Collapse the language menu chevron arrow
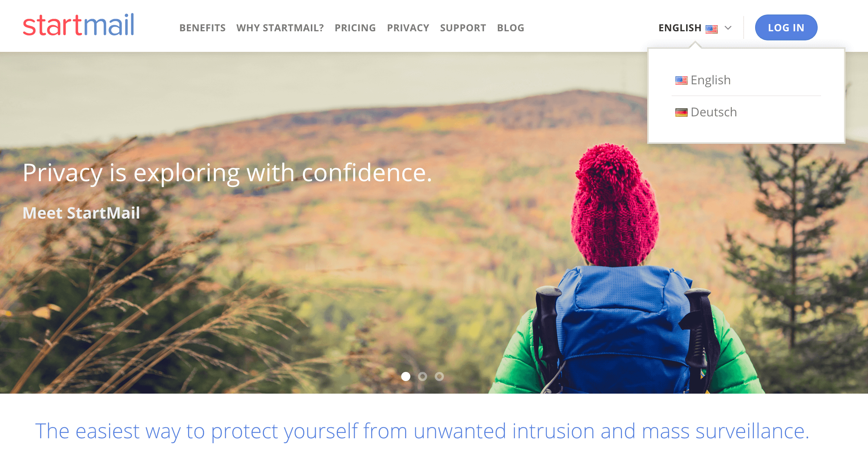Viewport: 868px width, 460px height. pyautogui.click(x=728, y=28)
